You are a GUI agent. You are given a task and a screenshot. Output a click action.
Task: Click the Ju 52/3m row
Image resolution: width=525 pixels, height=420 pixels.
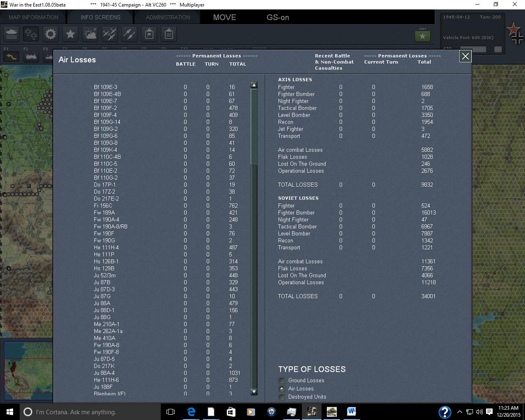166,275
